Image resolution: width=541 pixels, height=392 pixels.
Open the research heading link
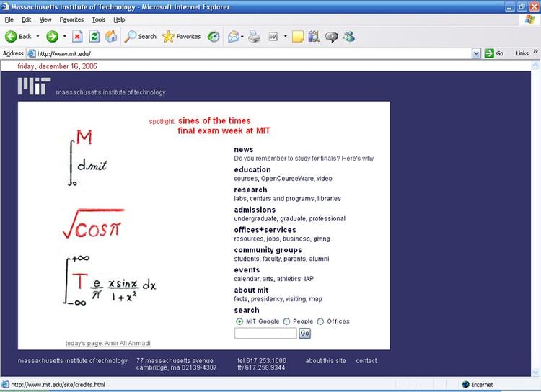(x=250, y=190)
